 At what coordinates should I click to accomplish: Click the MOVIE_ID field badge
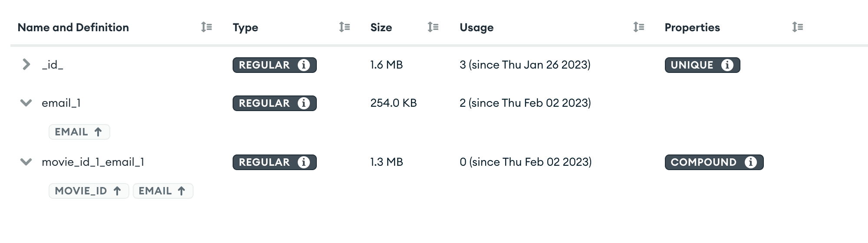89,191
